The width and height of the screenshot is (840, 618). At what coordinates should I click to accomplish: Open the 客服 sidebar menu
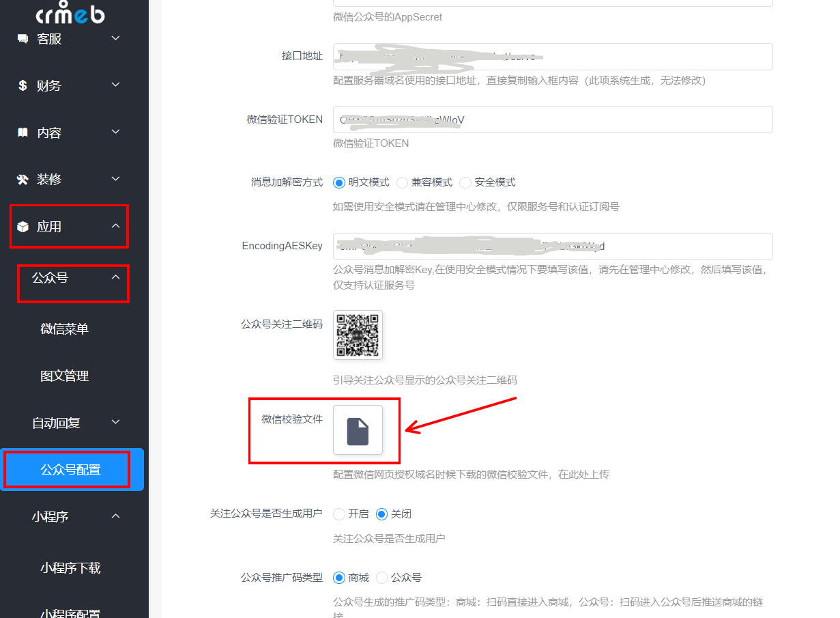pyautogui.click(x=49, y=39)
